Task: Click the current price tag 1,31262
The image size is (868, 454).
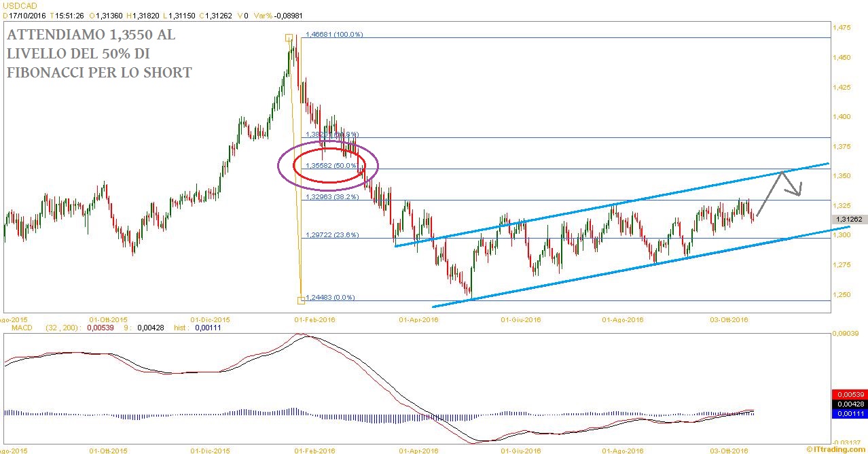Action: pos(849,220)
